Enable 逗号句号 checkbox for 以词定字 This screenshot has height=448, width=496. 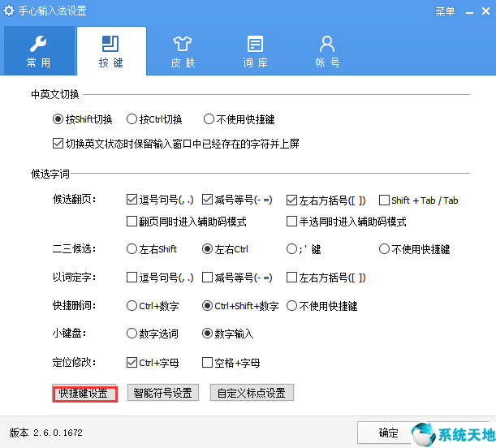pyautogui.click(x=160, y=278)
